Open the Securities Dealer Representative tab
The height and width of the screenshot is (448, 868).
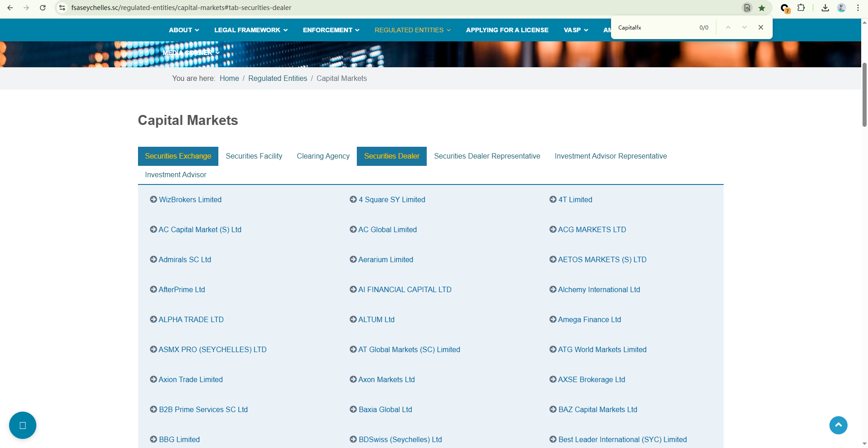[487, 156]
